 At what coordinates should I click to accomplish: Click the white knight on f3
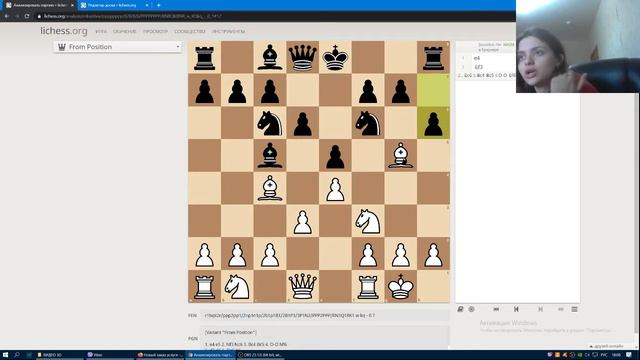368,221
